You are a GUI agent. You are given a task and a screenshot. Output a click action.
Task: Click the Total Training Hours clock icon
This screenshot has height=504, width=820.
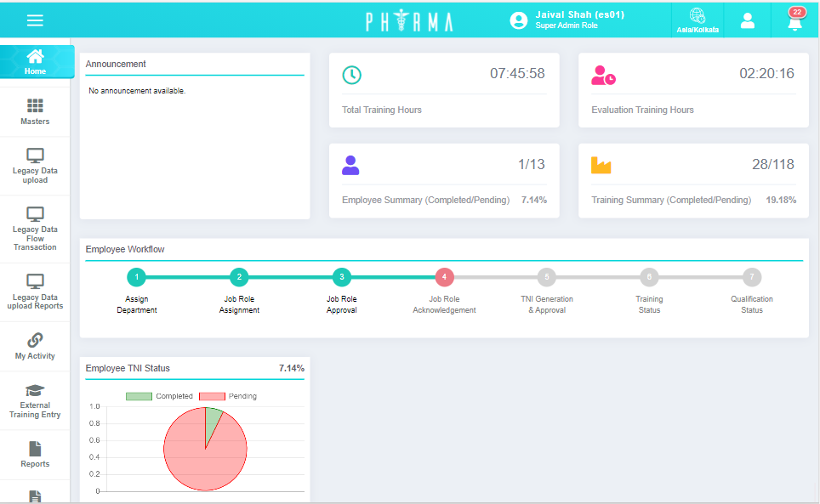click(351, 75)
